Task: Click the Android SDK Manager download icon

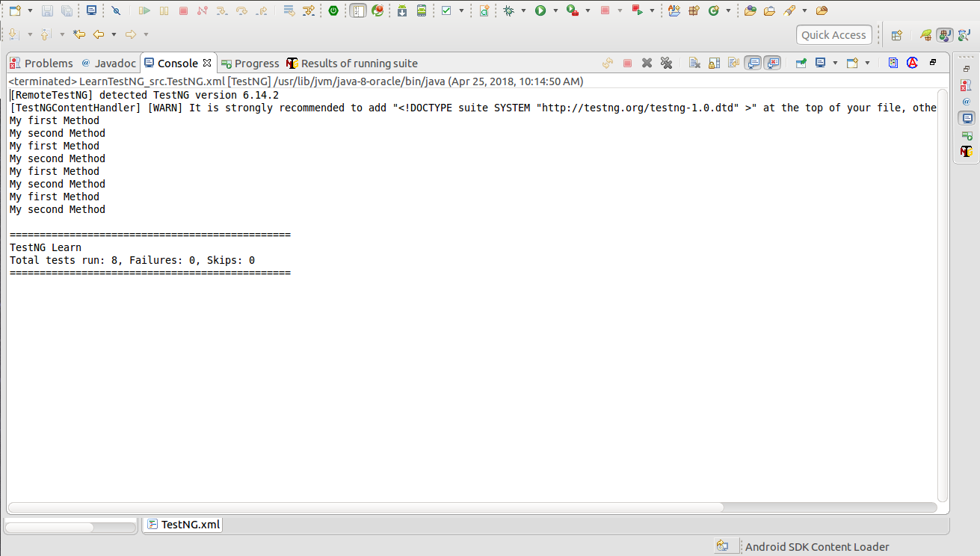Action: tap(402, 10)
